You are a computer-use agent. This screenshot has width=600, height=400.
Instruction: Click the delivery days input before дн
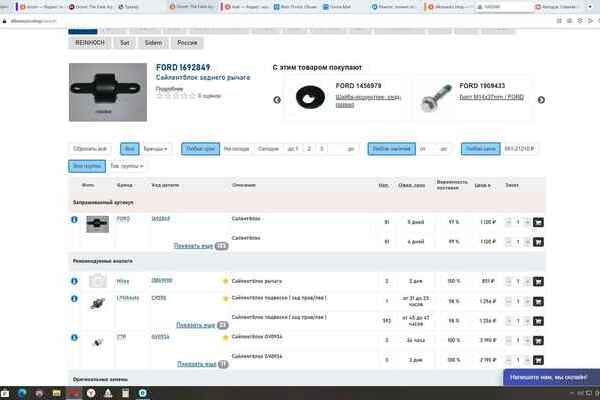tap(338, 149)
